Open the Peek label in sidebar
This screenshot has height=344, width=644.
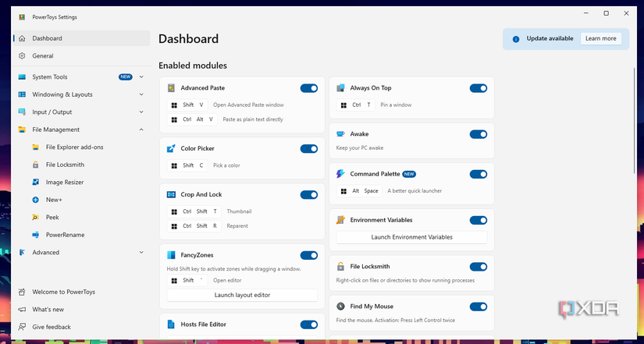coord(52,217)
